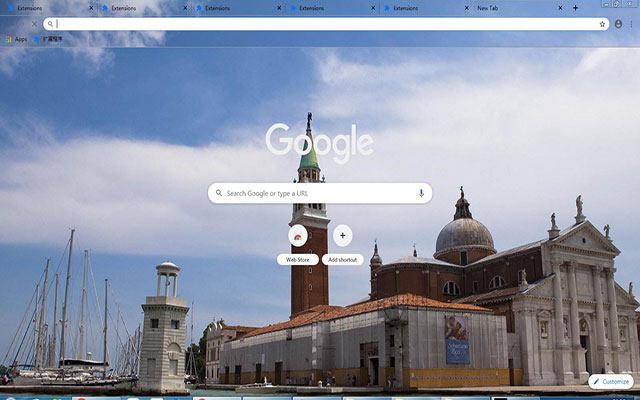This screenshot has width=640, height=400.
Task: Open the Apps bookmark
Action: 16,39
